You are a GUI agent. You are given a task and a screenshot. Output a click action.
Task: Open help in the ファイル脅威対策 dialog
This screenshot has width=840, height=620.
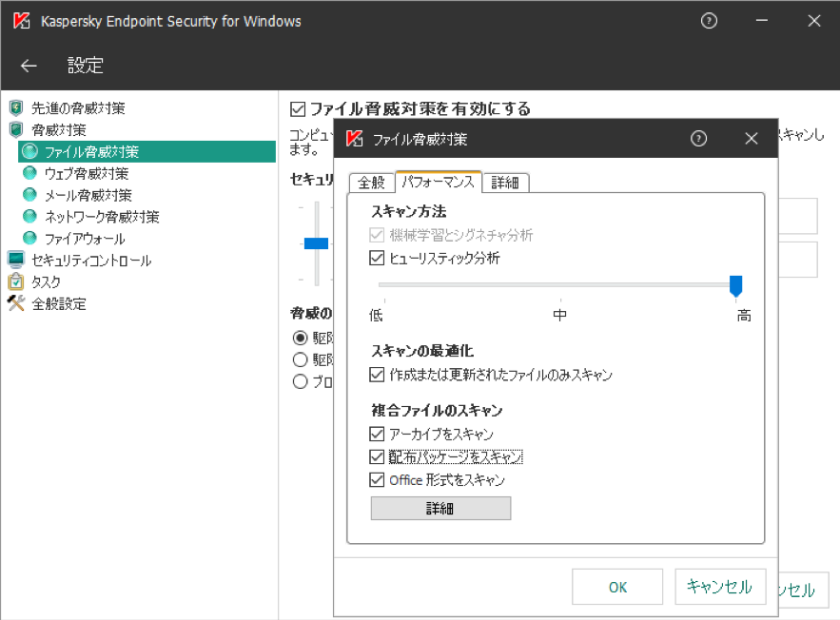click(698, 139)
